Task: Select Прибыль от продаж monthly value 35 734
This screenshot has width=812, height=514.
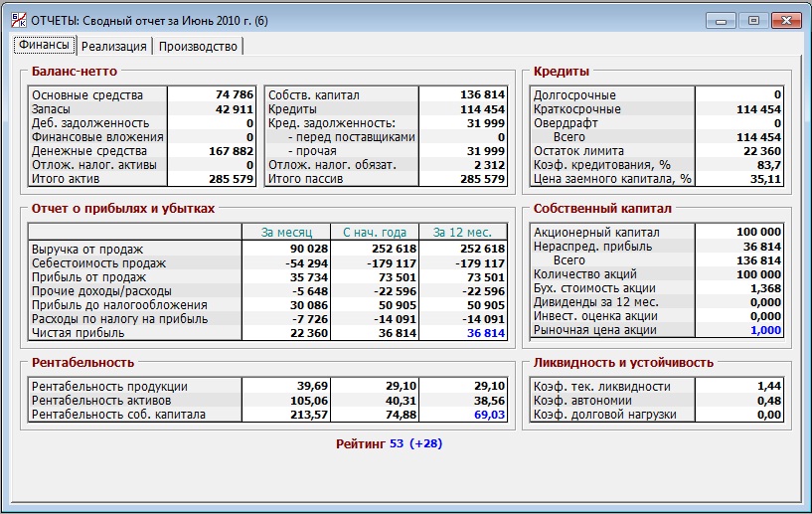Action: (309, 277)
